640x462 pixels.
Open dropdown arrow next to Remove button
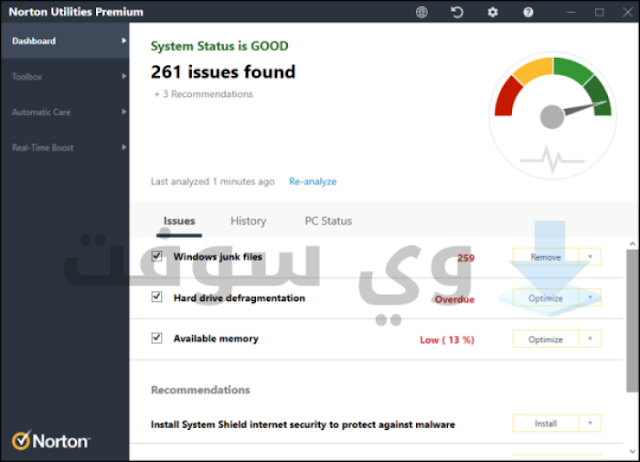(x=590, y=257)
